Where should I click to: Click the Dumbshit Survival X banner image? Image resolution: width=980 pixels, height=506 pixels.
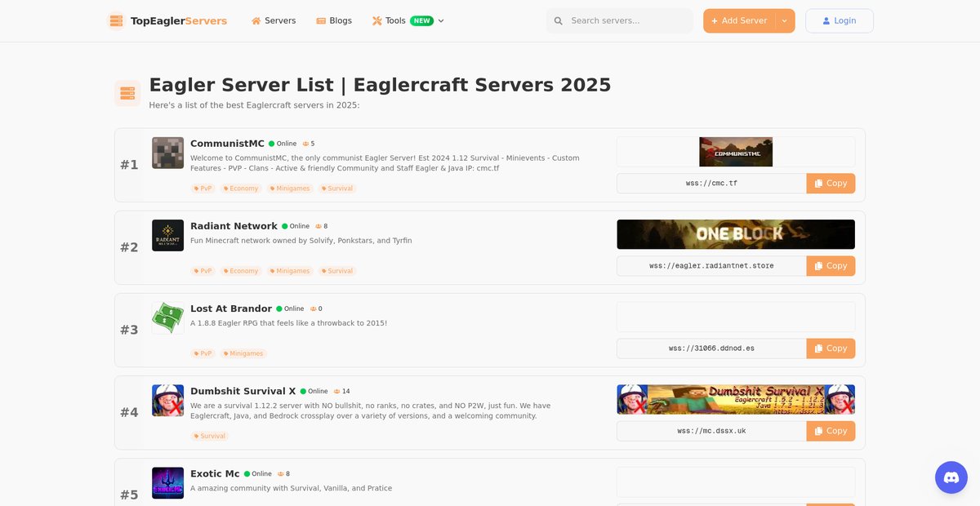(x=736, y=399)
